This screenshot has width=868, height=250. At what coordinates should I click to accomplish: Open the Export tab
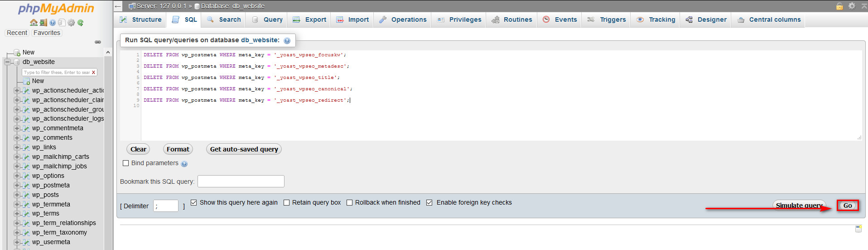309,20
